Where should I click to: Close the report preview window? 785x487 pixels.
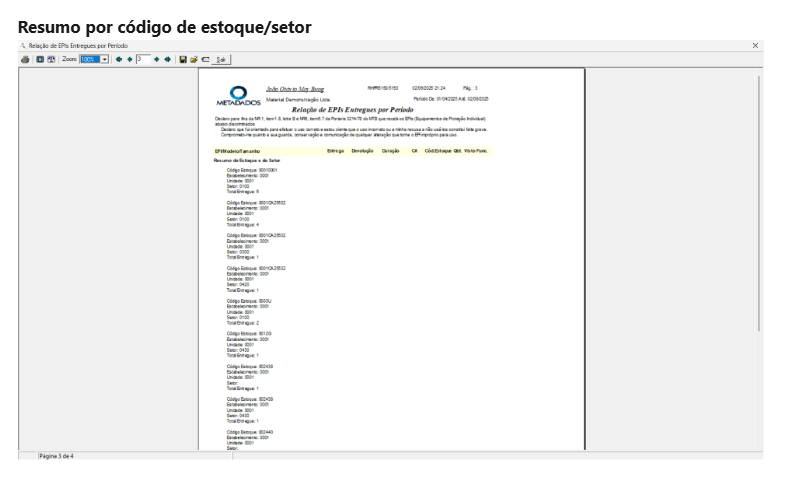click(755, 46)
